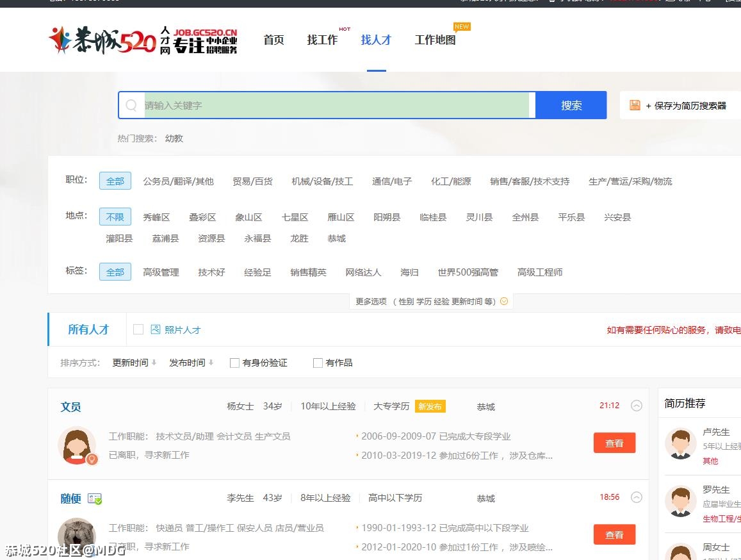Filter location by 恭城 in 地点 row
The image size is (741, 560).
pos(336,239)
